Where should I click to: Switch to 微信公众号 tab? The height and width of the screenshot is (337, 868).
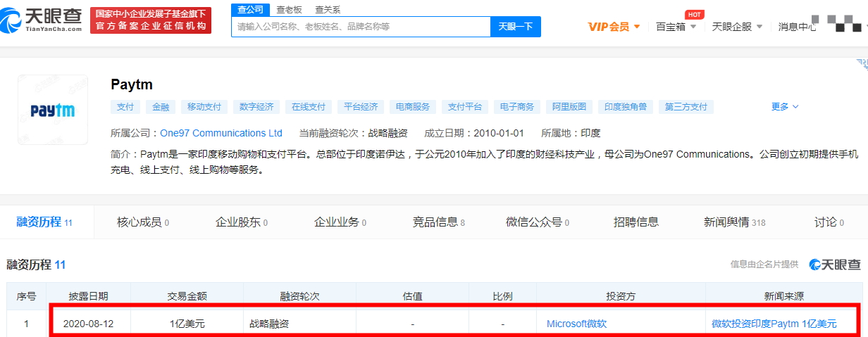point(538,222)
